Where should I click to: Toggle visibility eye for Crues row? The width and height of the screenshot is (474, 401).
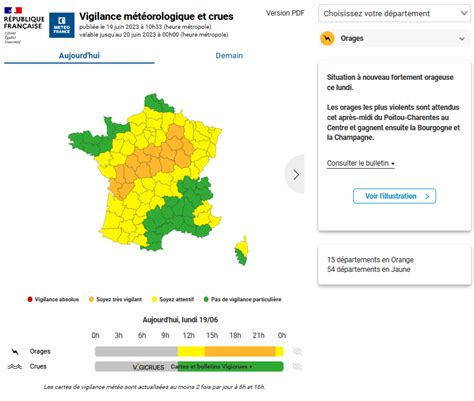(x=297, y=366)
